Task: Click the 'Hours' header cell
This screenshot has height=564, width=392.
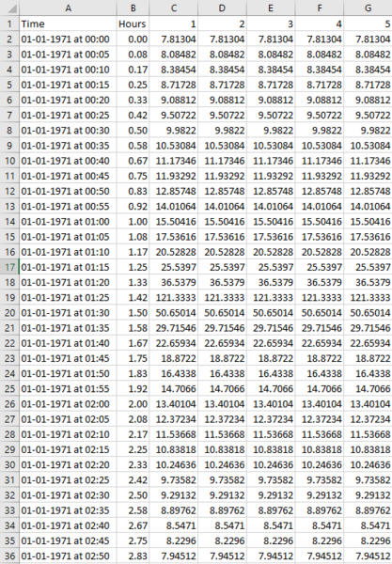Action: (x=133, y=23)
